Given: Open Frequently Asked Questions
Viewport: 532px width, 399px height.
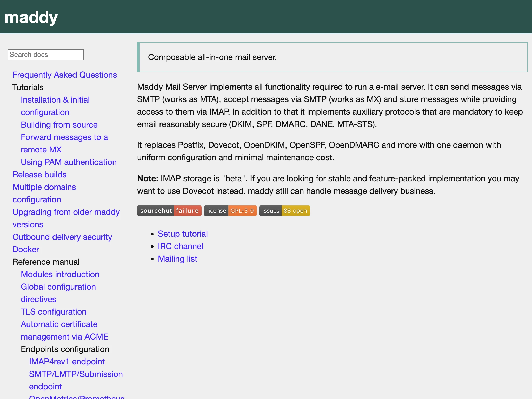Looking at the screenshot, I should coord(64,75).
